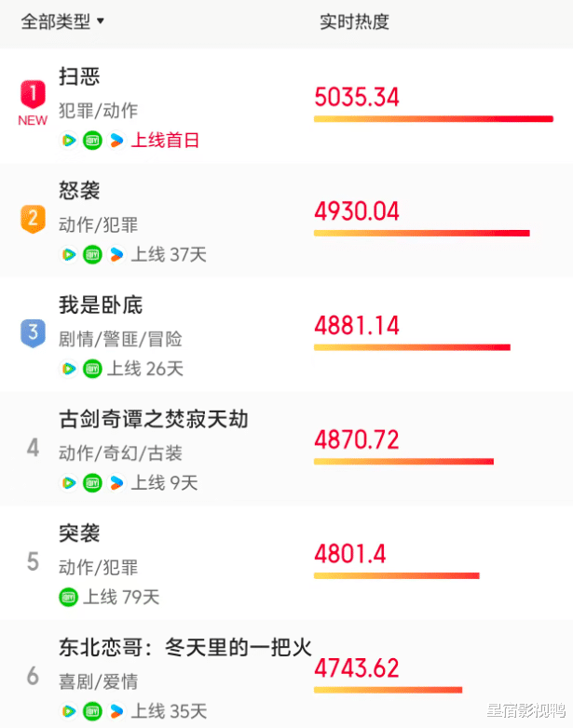Screen dimensions: 573x728
Task: Click the heat value 4801.4 for 突袭
Action: coord(349,554)
